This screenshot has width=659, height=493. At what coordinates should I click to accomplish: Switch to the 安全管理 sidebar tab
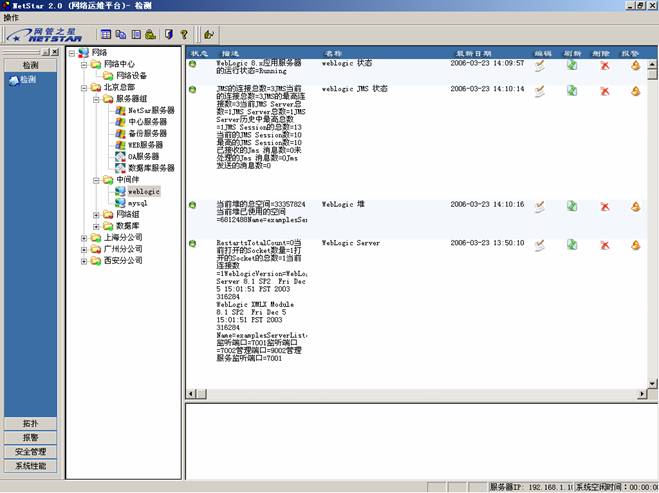click(30, 452)
